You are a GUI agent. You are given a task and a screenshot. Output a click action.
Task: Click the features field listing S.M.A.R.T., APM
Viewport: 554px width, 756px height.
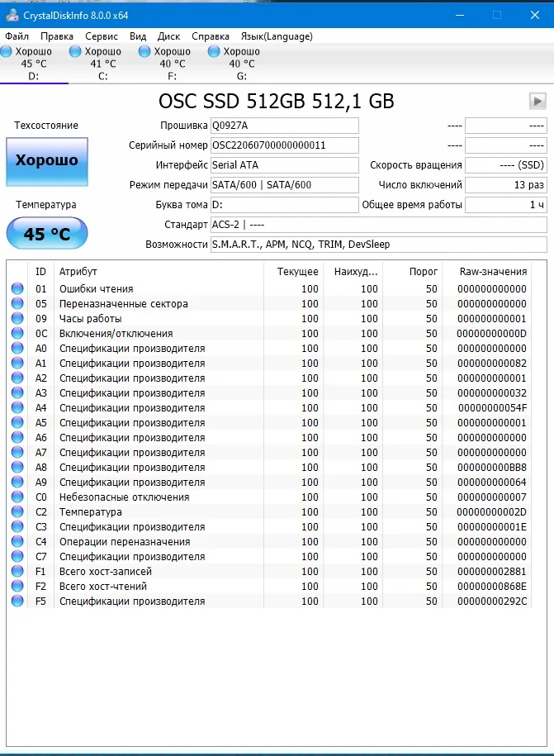(x=379, y=245)
